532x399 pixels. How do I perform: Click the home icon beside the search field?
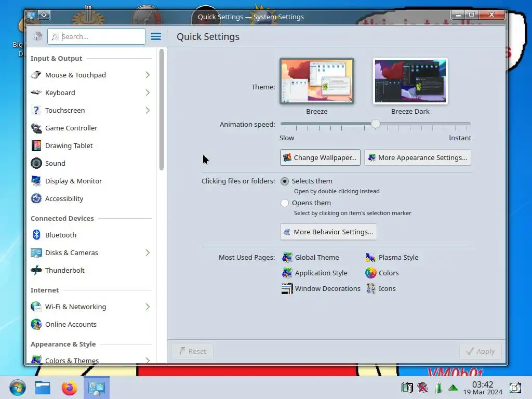37,36
